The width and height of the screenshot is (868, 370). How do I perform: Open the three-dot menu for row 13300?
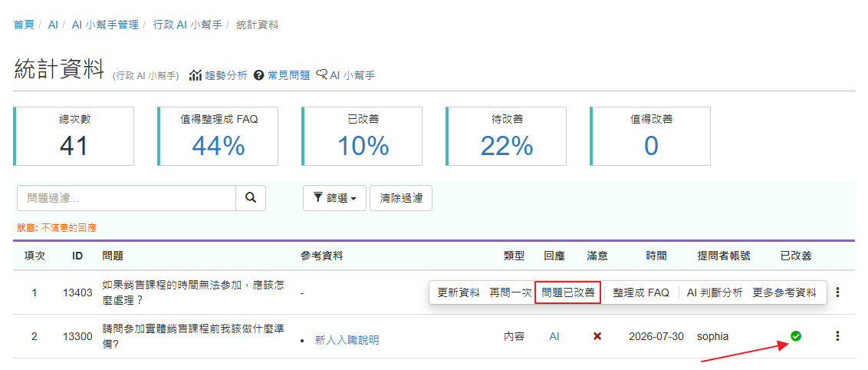tap(837, 335)
